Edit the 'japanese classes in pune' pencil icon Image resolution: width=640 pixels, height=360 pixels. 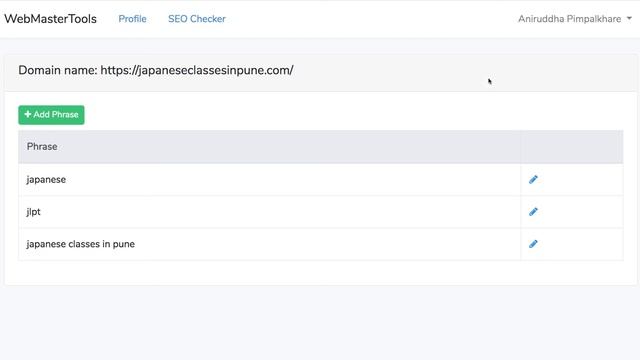tap(533, 244)
